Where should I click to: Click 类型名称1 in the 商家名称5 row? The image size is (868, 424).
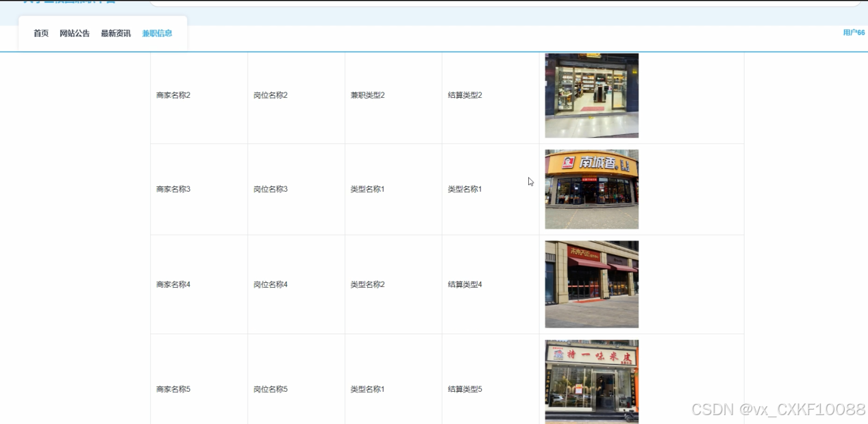[x=368, y=389]
